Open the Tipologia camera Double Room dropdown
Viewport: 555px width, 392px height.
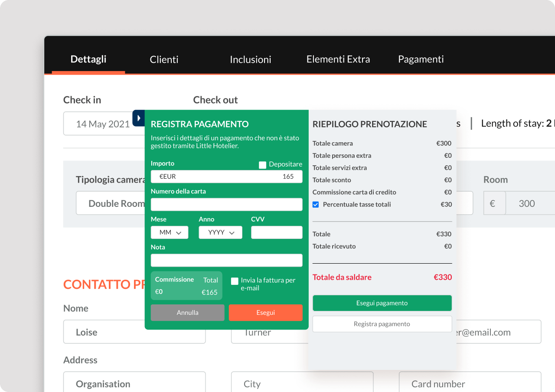click(x=111, y=203)
